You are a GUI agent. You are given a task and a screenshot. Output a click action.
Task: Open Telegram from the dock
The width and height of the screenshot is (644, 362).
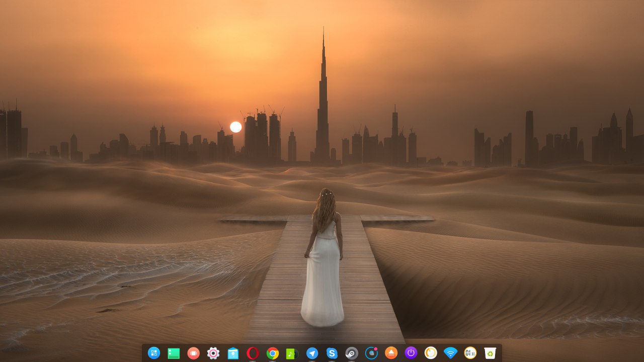[312, 353]
